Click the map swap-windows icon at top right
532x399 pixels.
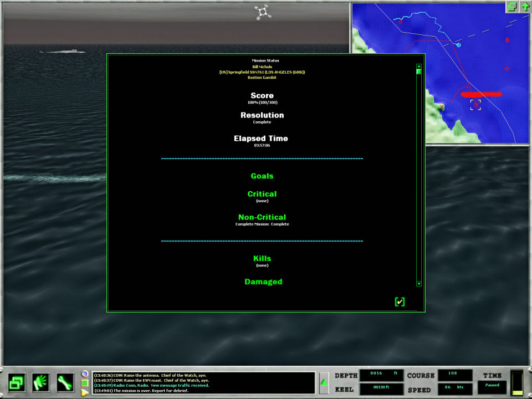click(x=511, y=7)
